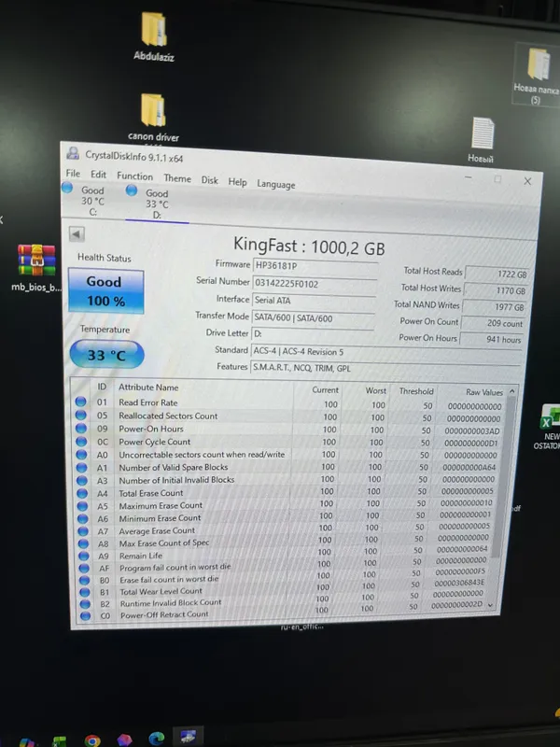Image resolution: width=560 pixels, height=747 pixels.
Task: Click the Total Host Reads value
Action: [497, 274]
